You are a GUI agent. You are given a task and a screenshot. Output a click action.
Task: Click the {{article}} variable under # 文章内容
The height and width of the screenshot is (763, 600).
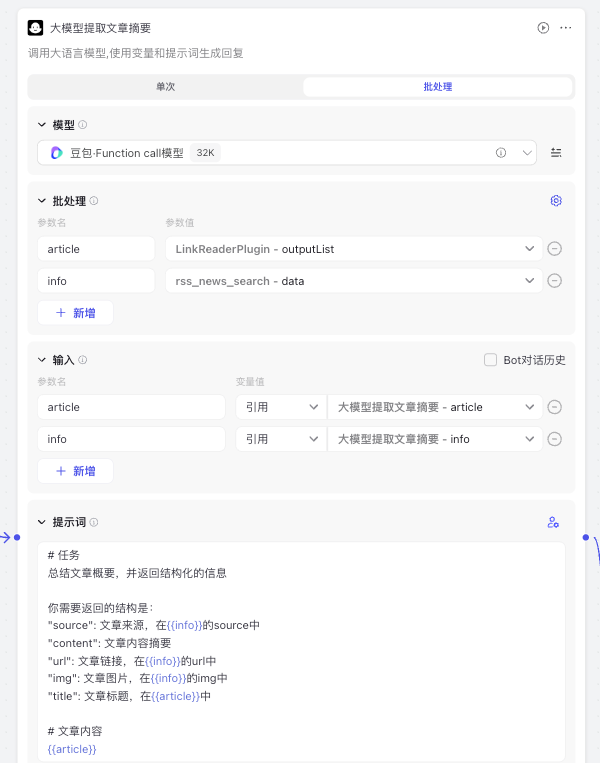pos(72,749)
